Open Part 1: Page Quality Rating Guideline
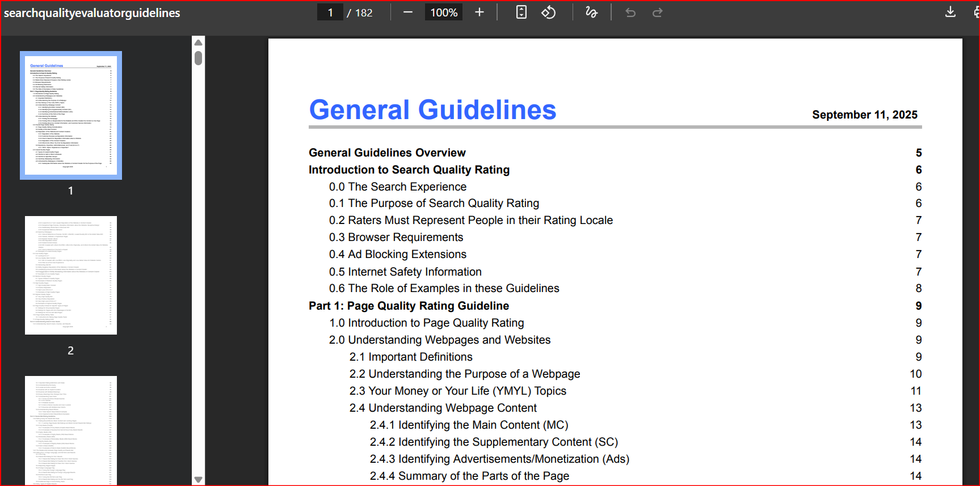Screen dimensions: 980x486 click(409, 306)
